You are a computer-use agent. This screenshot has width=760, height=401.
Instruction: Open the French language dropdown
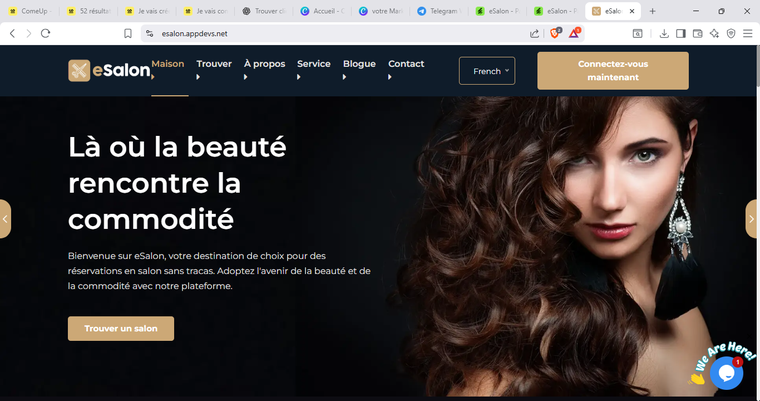tap(487, 71)
